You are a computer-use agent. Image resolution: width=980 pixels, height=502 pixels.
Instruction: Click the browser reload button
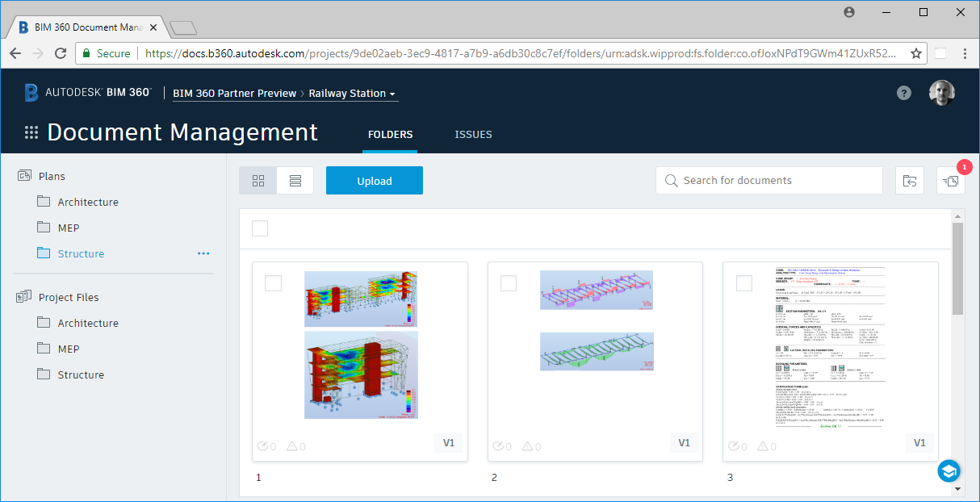tap(61, 53)
